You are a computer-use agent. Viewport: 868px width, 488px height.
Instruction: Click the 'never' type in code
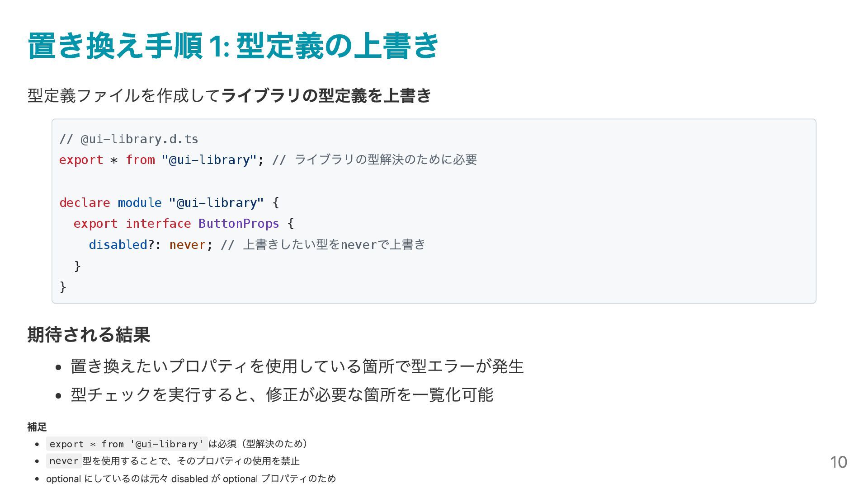pyautogui.click(x=187, y=245)
